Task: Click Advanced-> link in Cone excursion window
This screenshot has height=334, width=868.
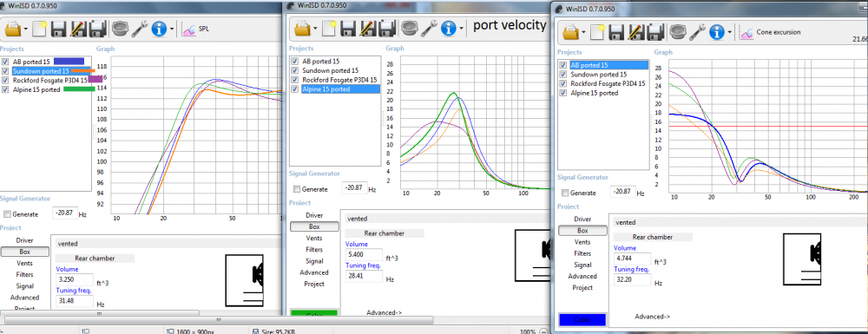Action: point(652,317)
